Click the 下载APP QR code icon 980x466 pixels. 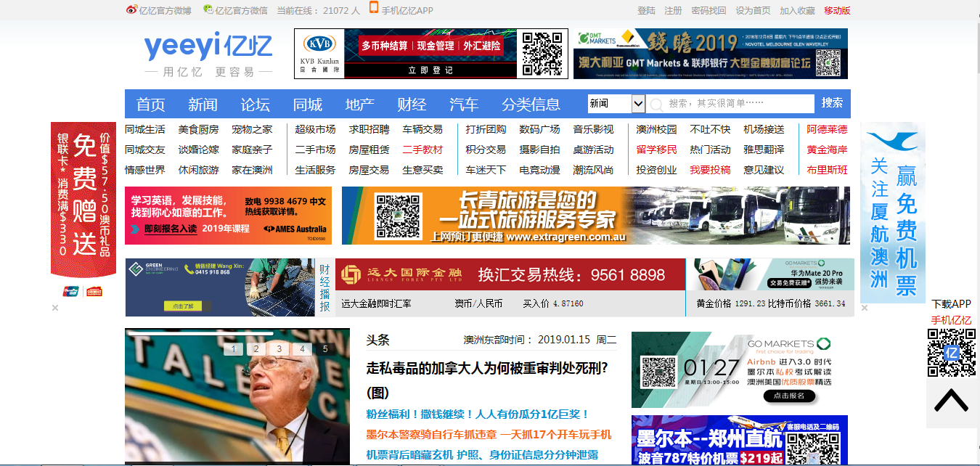[x=951, y=353]
